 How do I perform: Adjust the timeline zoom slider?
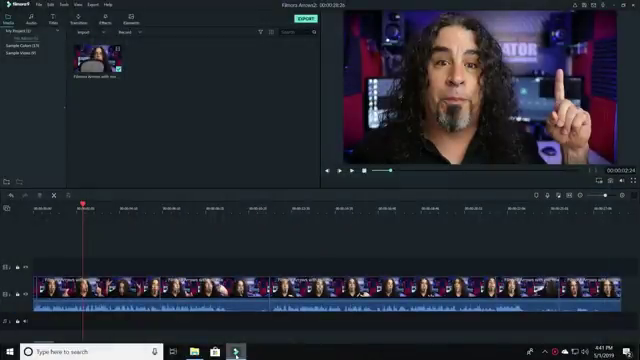click(605, 196)
